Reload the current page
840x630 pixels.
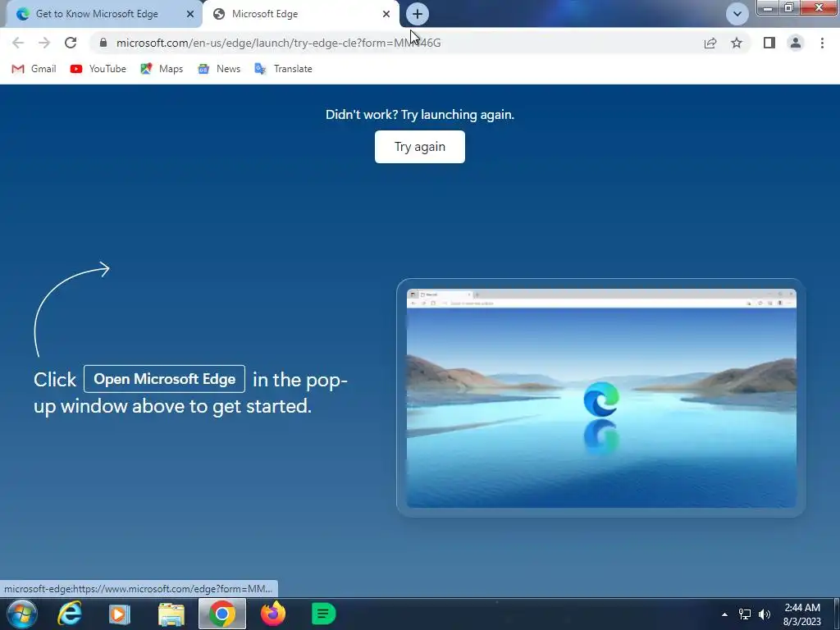[71, 43]
